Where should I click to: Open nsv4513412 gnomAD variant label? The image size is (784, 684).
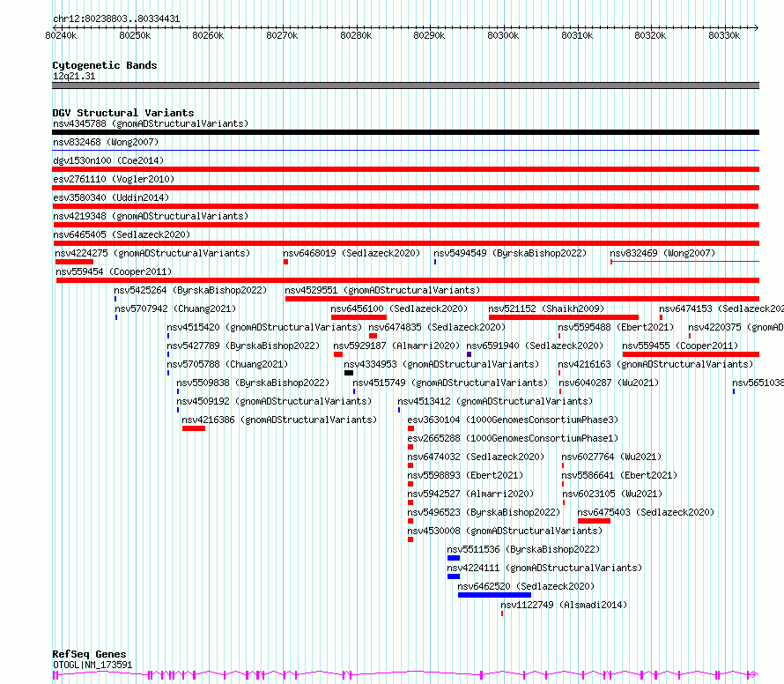click(495, 401)
